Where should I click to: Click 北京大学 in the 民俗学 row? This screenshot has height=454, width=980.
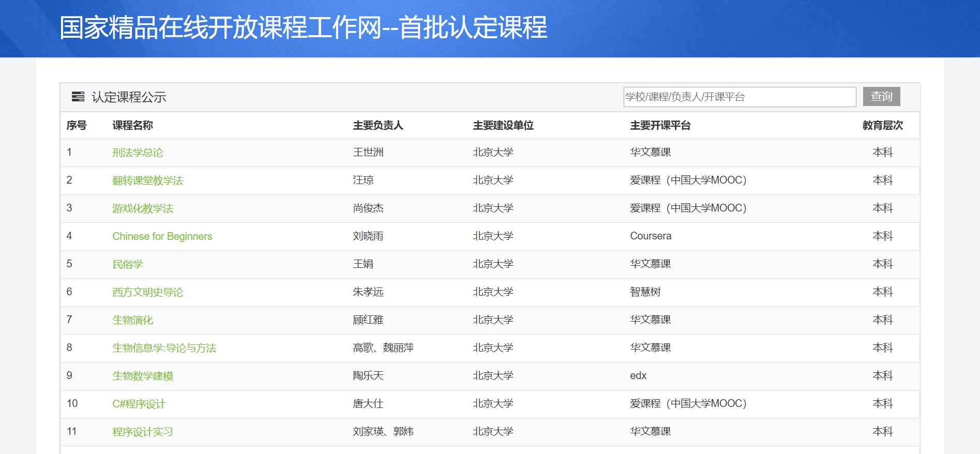click(493, 264)
